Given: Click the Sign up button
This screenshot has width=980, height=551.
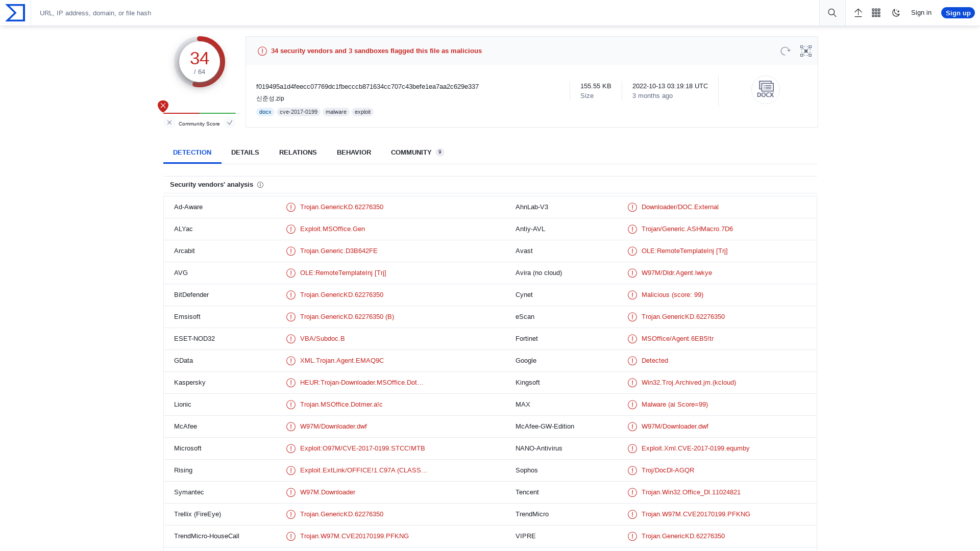Looking at the screenshot, I should pyautogui.click(x=958, y=13).
